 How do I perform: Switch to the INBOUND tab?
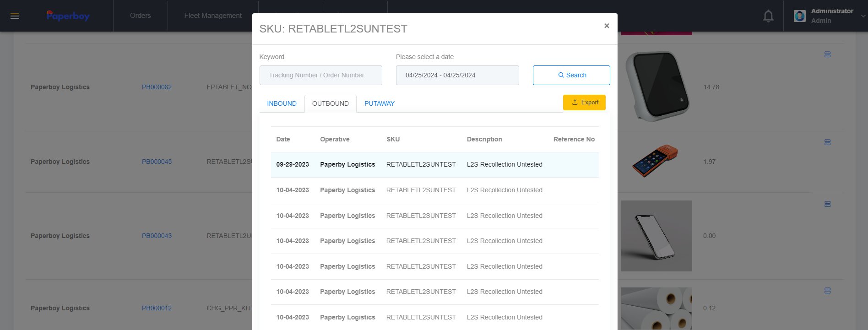click(x=282, y=103)
